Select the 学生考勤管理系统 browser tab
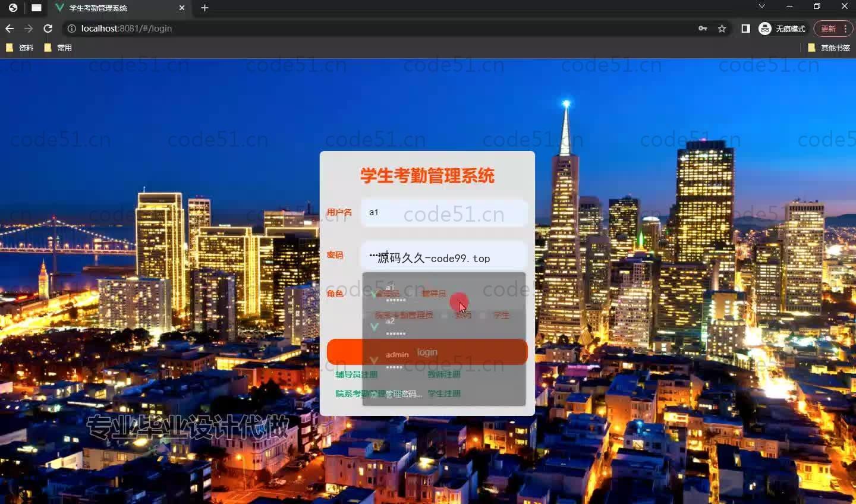 pos(119,8)
